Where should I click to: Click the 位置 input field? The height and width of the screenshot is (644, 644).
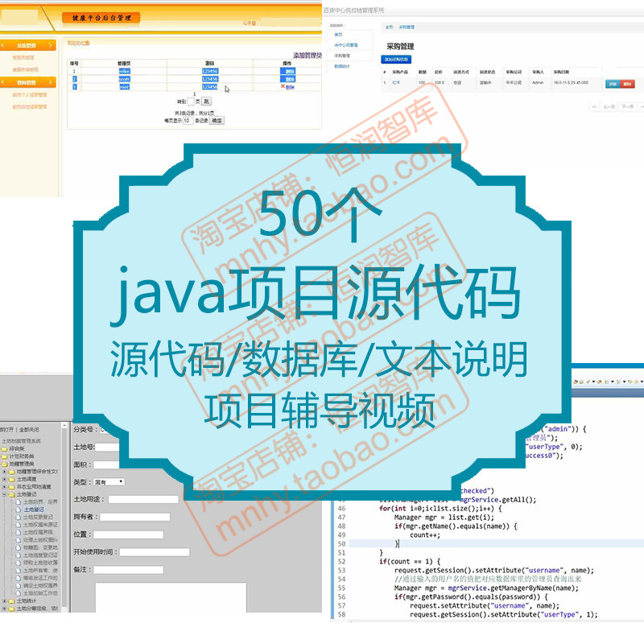(x=128, y=535)
